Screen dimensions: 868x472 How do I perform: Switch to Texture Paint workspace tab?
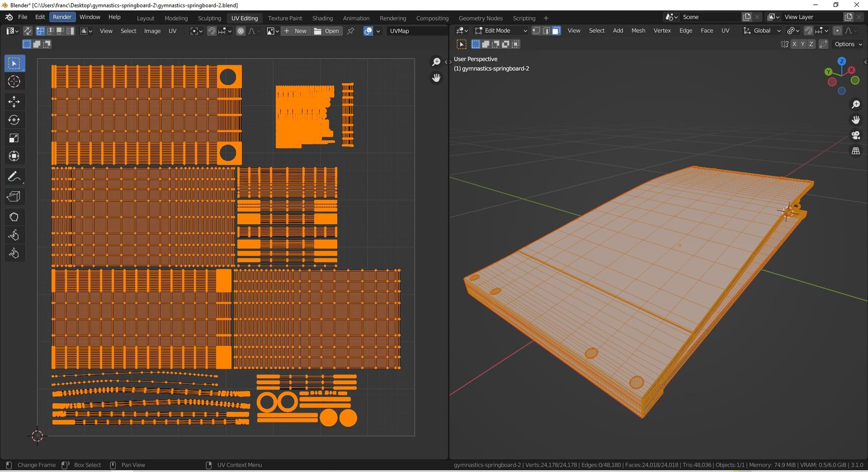(285, 18)
